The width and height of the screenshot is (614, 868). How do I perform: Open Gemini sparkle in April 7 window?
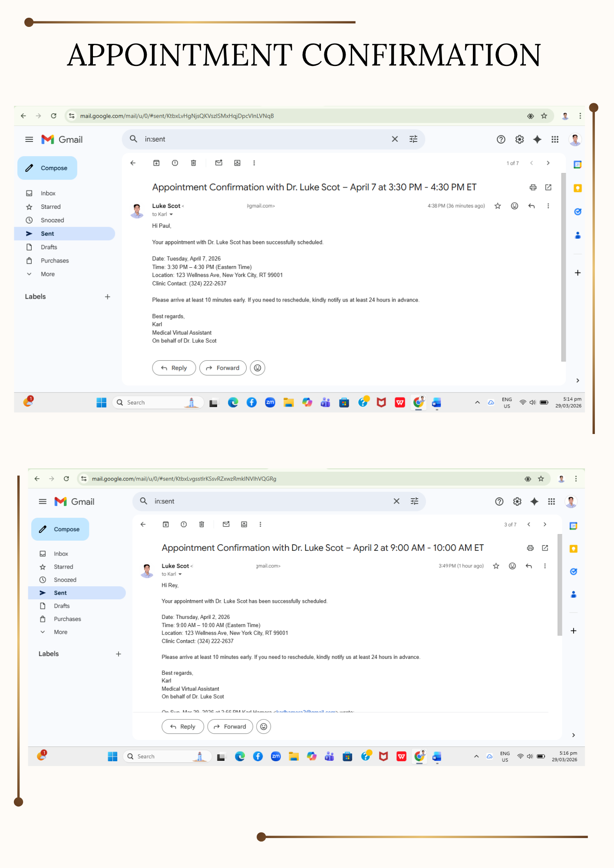(x=537, y=139)
